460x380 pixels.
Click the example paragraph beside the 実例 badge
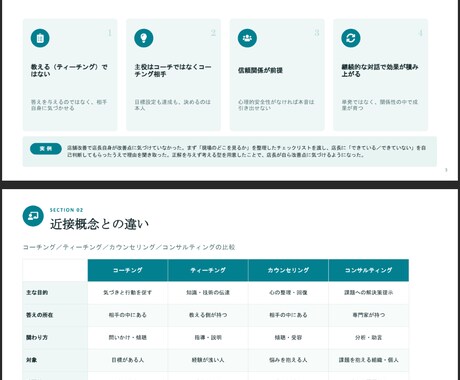(246, 151)
